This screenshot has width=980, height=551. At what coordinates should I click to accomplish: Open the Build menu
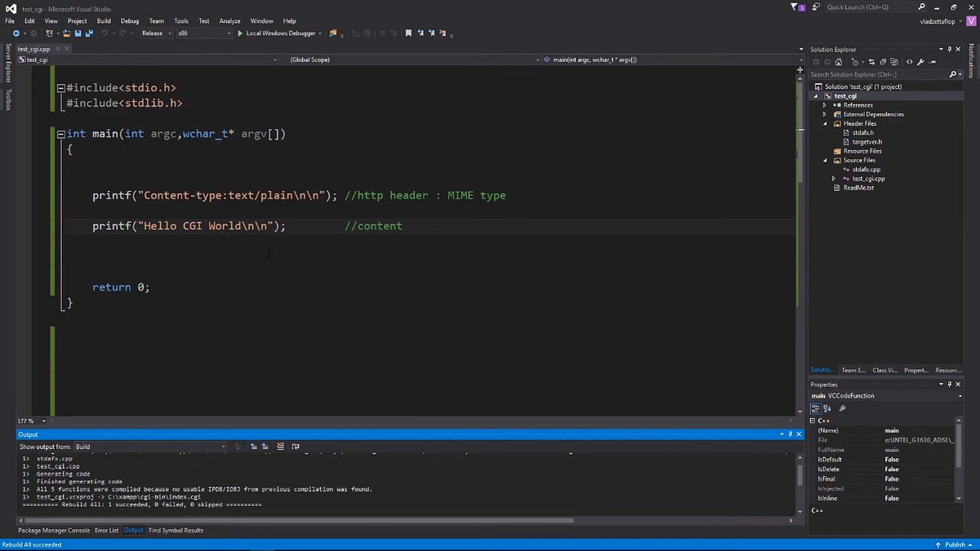pyautogui.click(x=104, y=20)
